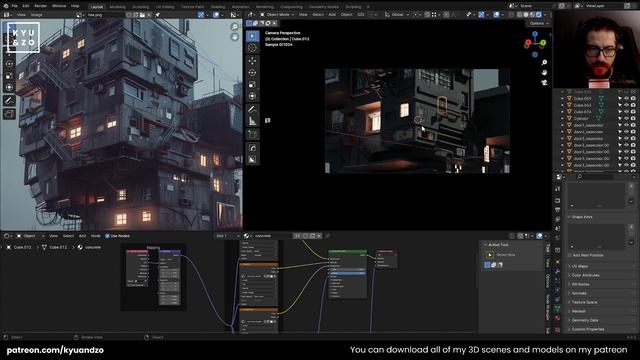Click the zoom magnifier in the 3D viewport

click(544, 62)
